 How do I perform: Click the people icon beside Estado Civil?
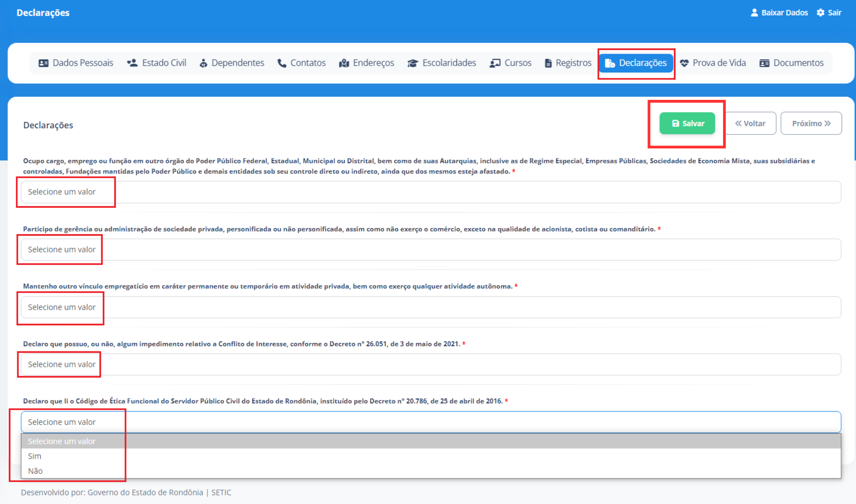point(132,63)
